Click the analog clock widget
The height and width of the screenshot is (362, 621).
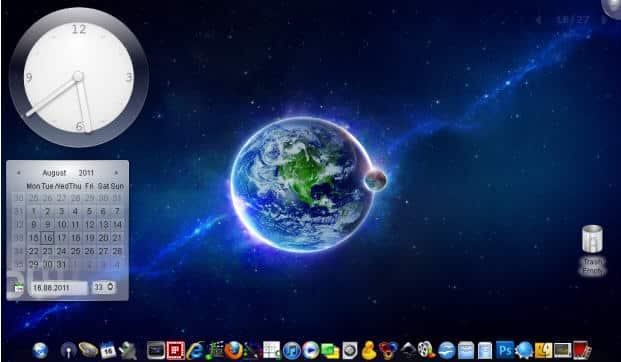tap(79, 77)
